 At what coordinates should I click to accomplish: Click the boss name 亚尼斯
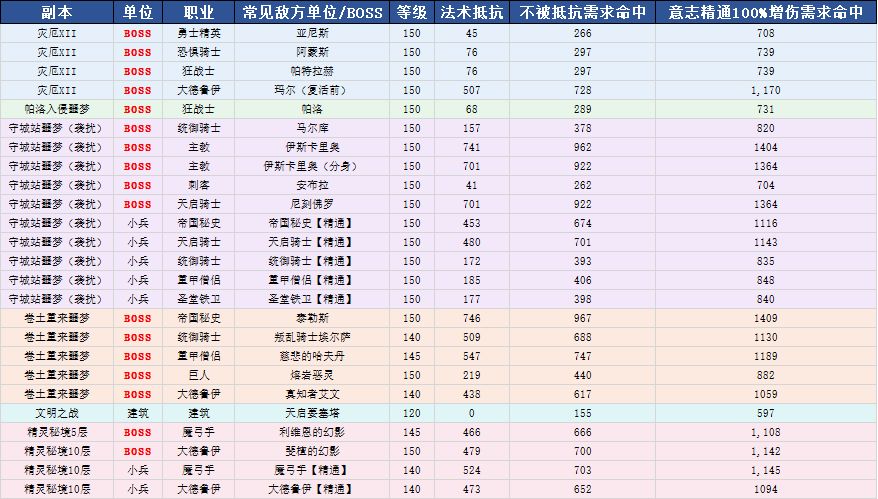(x=312, y=34)
